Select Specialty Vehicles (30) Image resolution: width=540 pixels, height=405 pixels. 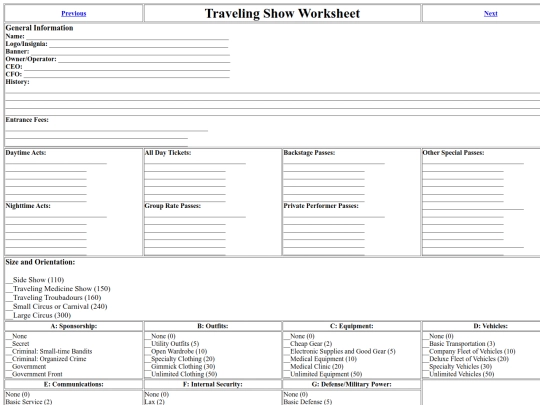click(457, 366)
